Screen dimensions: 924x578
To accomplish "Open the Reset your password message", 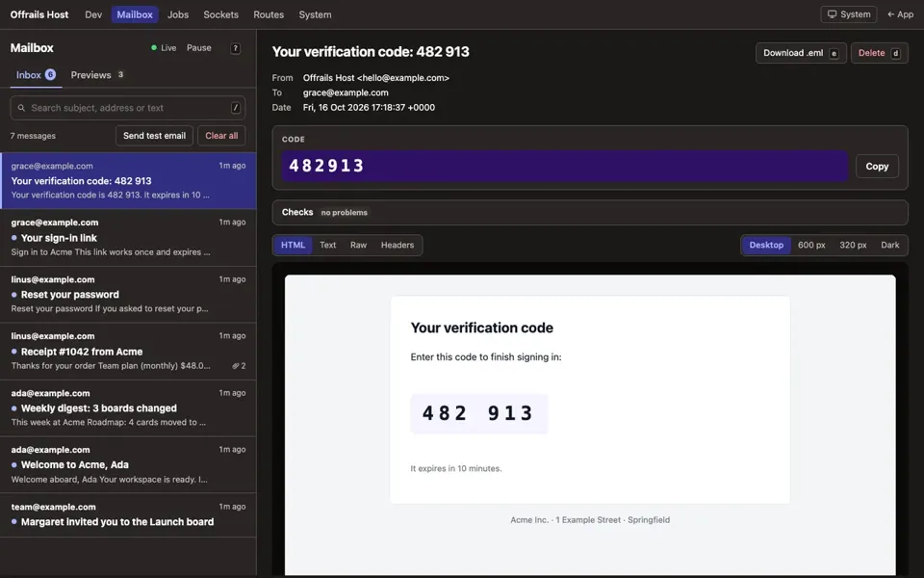I will [x=128, y=294].
